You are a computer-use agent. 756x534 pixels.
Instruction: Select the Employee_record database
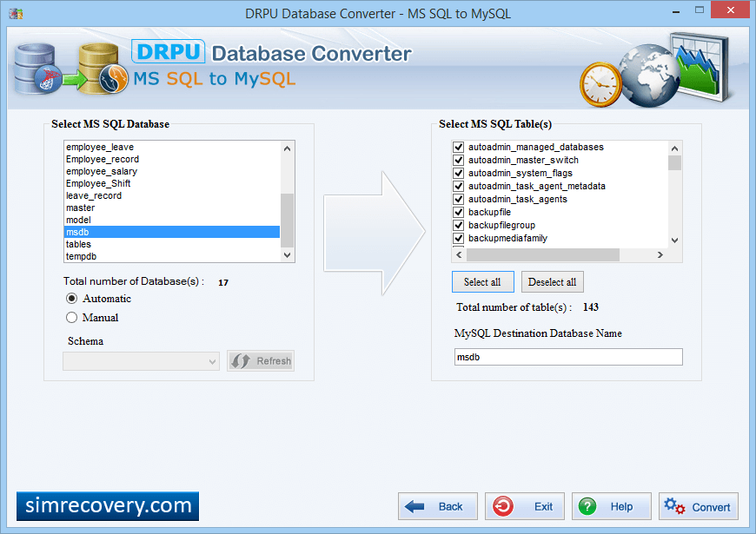172,159
